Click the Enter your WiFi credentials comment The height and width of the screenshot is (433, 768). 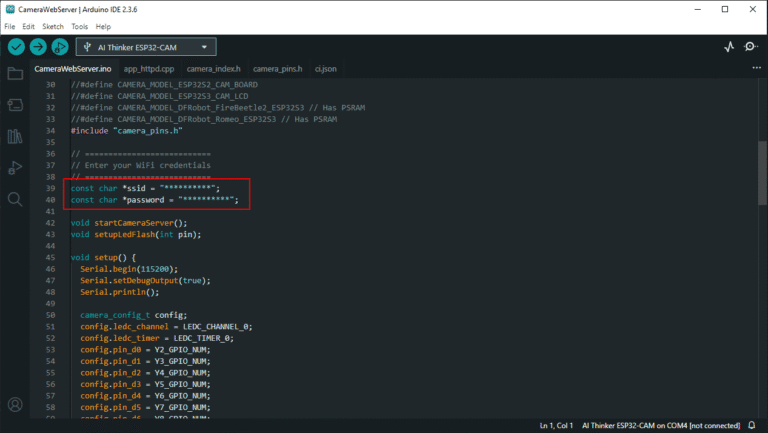click(141, 165)
